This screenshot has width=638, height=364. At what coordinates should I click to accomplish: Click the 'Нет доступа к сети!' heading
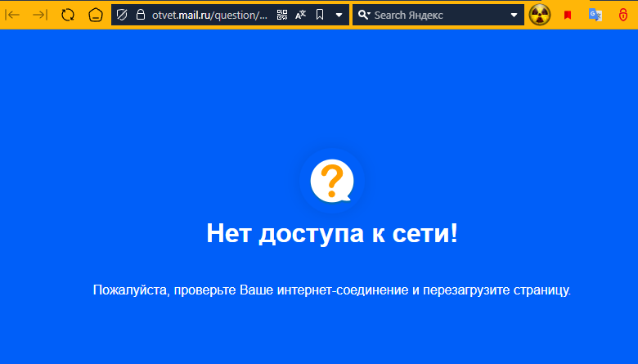(x=332, y=233)
